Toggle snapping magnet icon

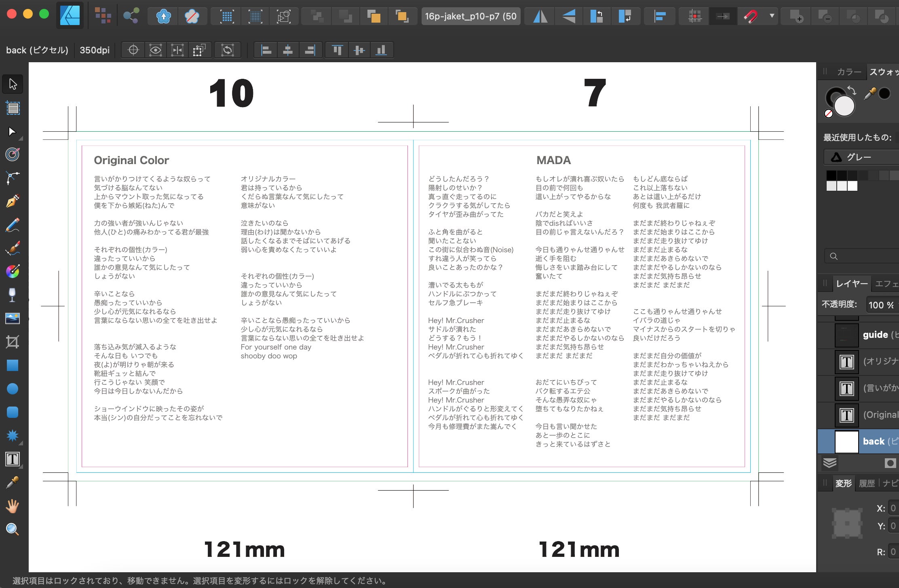(x=750, y=17)
